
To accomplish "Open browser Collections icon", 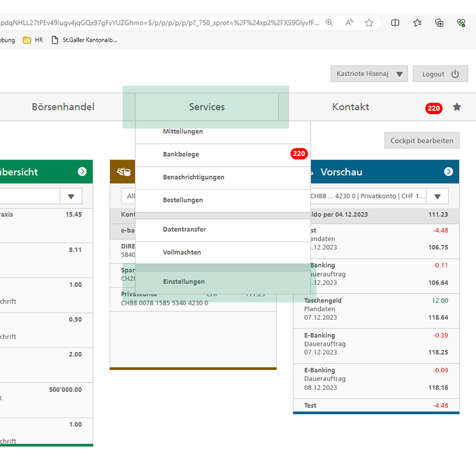I will (x=439, y=23).
